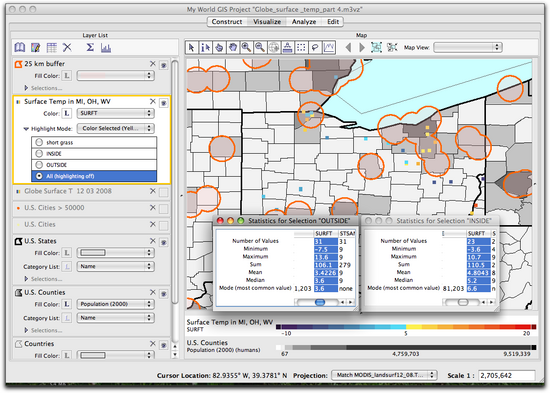Switch to the Visualize tab
This screenshot has height=393, width=550.
click(x=267, y=22)
